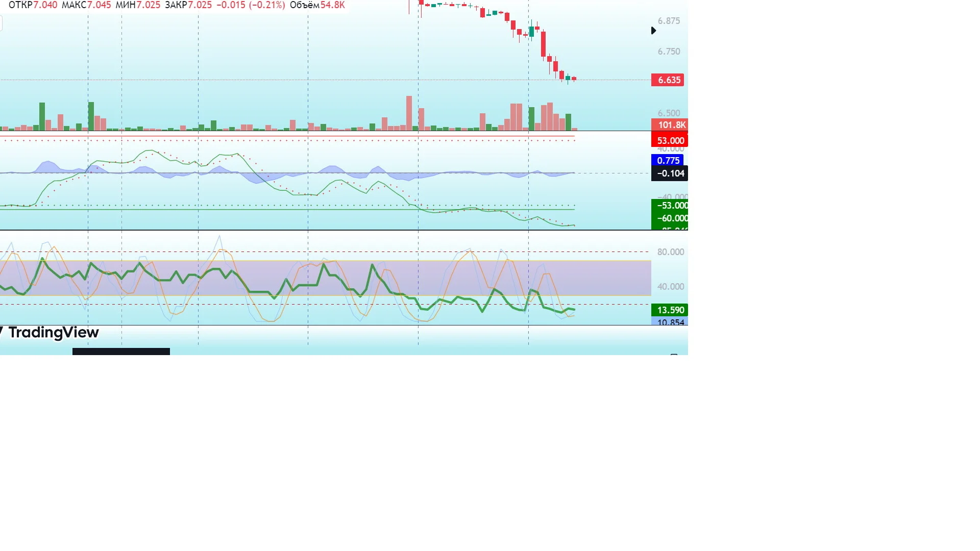The image size is (980, 551).
Task: Click the black -0.104 indicator value
Action: coord(670,173)
